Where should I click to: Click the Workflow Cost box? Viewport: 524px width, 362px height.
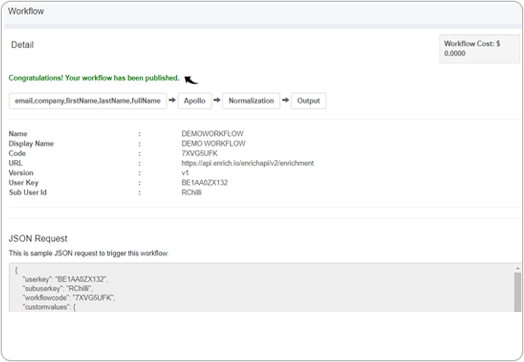pos(479,49)
